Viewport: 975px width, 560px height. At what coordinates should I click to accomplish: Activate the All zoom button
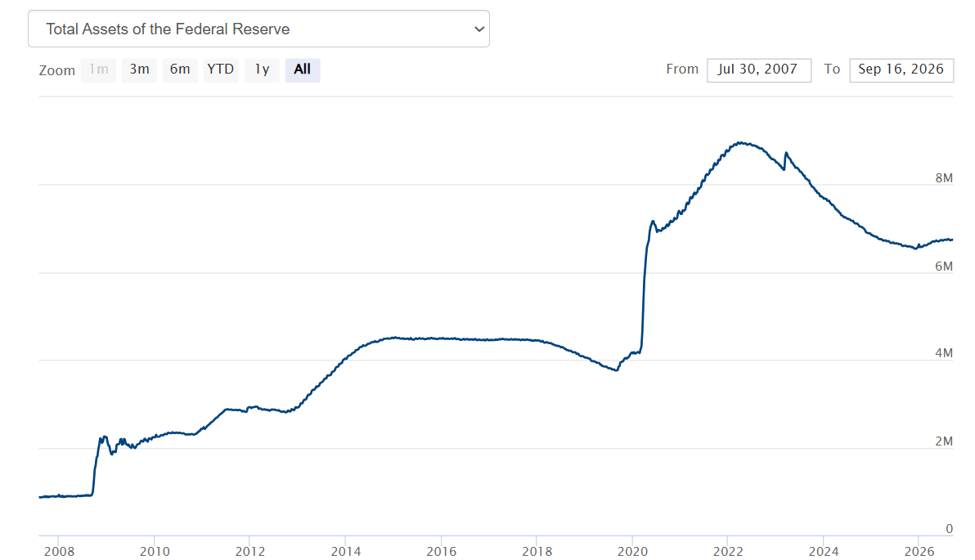(x=302, y=69)
